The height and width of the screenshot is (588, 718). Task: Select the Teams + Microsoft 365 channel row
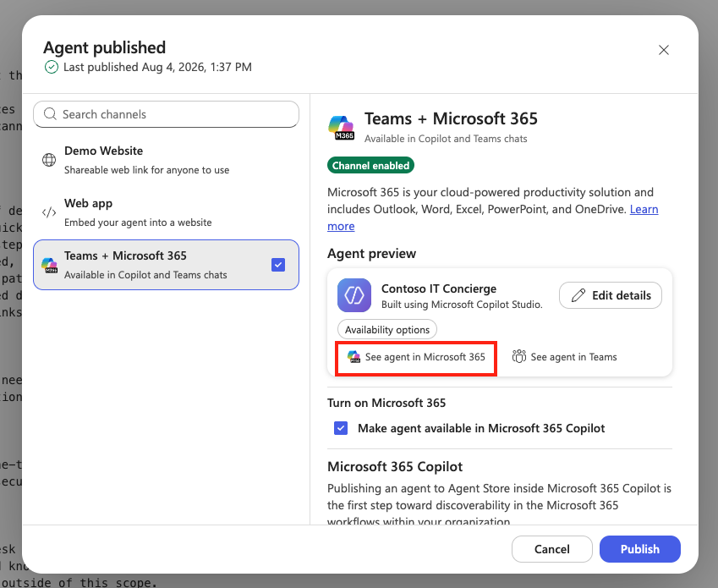coord(167,265)
